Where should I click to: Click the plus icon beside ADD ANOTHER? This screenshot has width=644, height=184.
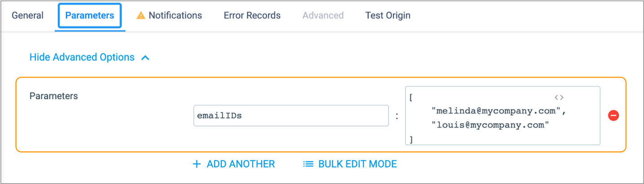pyautogui.click(x=196, y=164)
